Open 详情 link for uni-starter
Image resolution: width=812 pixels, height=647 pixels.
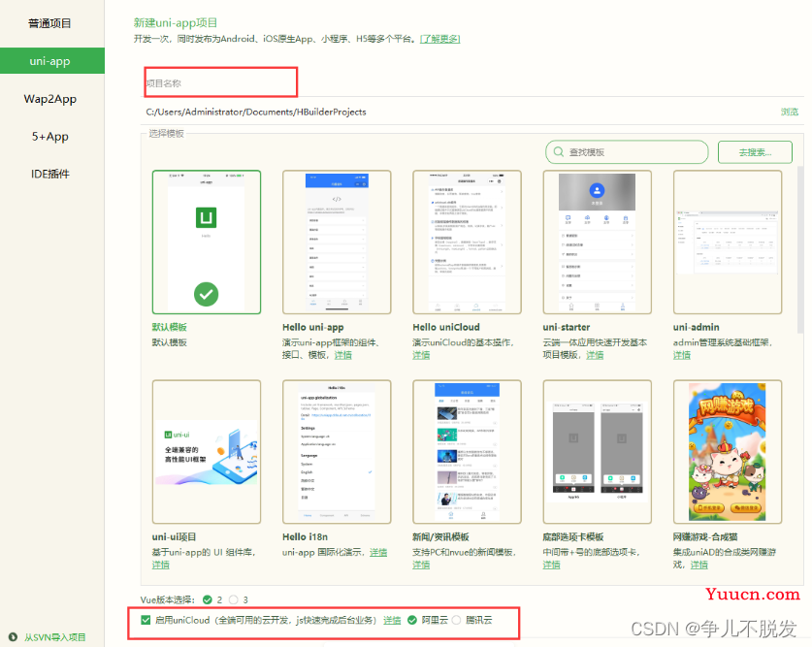pyautogui.click(x=595, y=355)
